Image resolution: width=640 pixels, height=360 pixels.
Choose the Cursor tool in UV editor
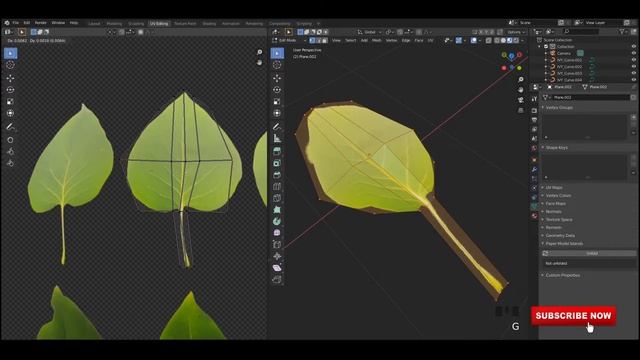pos(11,65)
